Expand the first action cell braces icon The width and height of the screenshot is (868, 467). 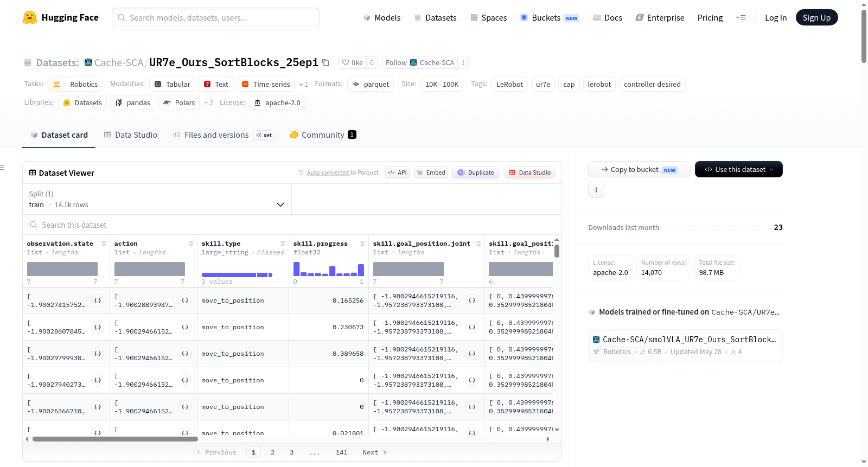coord(185,300)
